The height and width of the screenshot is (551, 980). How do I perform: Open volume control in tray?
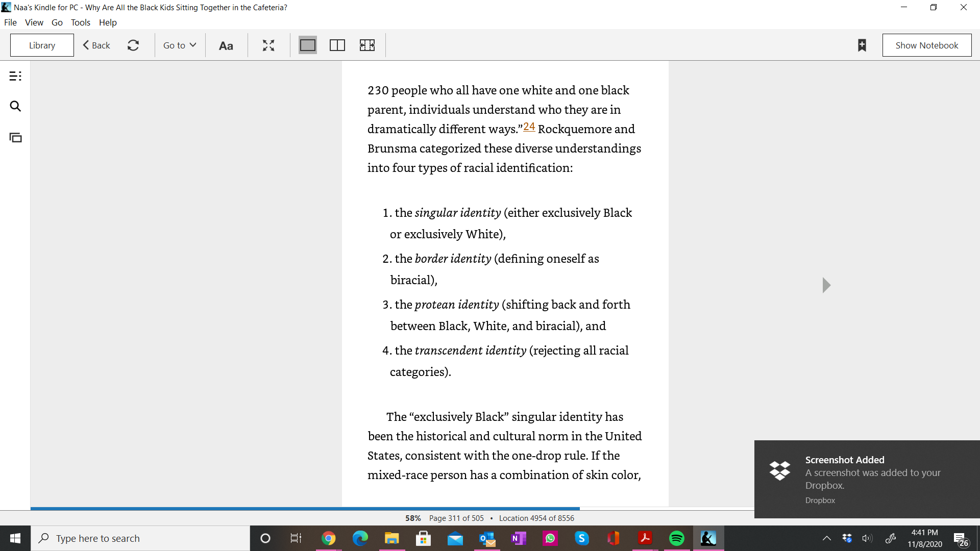(867, 538)
